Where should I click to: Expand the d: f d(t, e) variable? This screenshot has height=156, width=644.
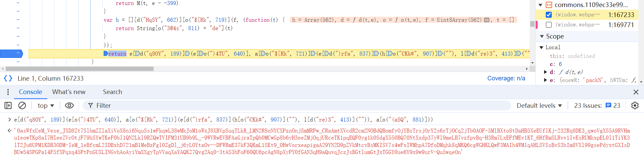[545, 72]
